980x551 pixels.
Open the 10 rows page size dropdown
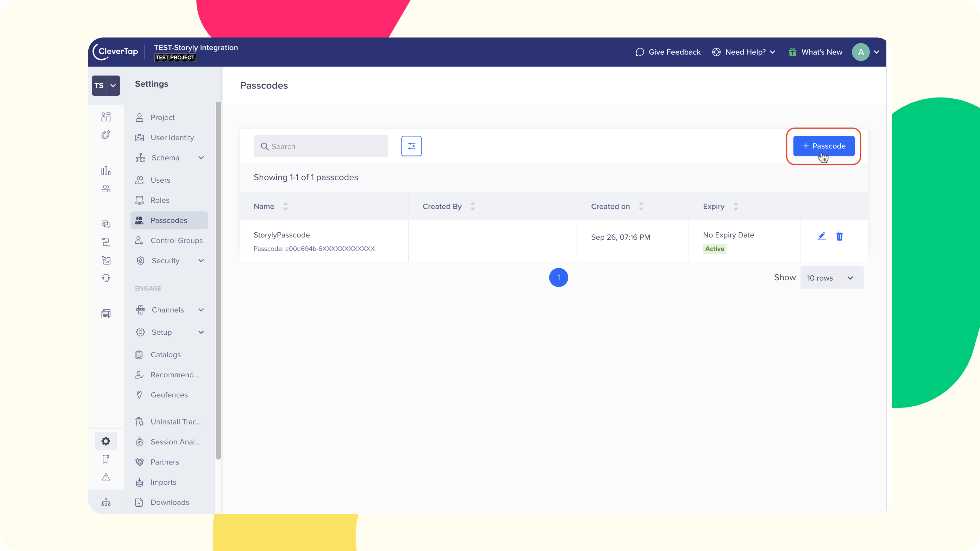coord(832,278)
